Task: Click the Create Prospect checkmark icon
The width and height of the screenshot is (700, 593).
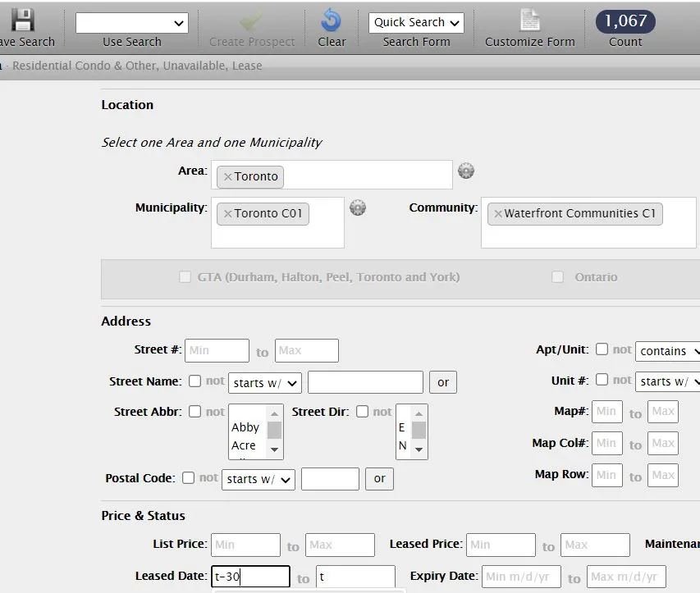Action: (251, 21)
